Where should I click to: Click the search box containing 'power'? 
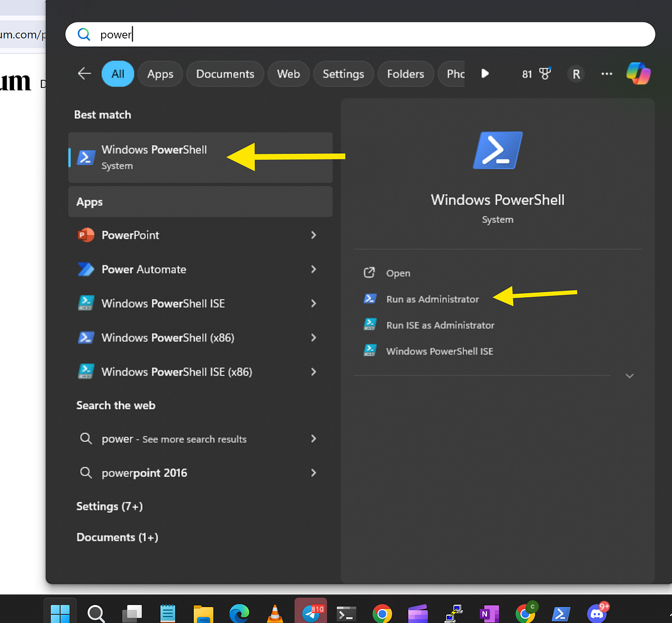coord(360,35)
